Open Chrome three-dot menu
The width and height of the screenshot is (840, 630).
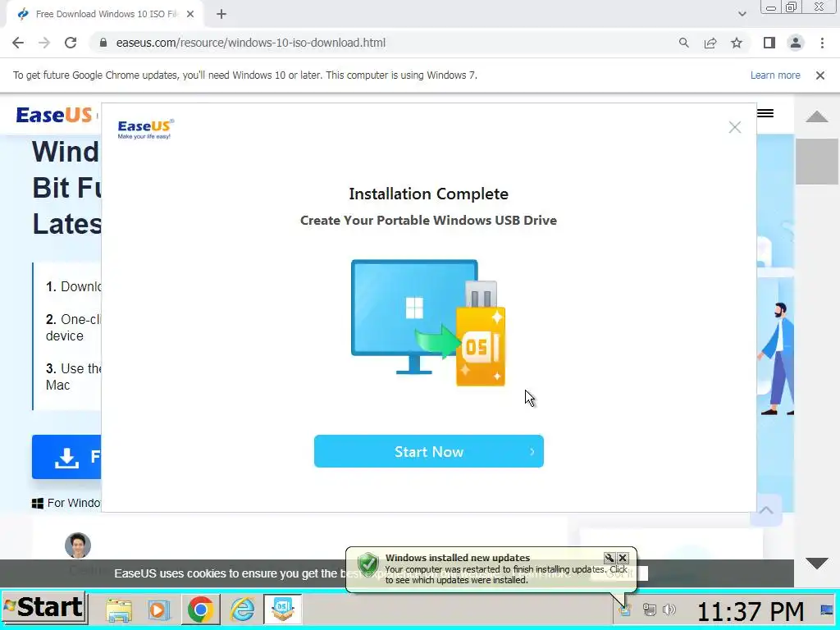(x=822, y=43)
